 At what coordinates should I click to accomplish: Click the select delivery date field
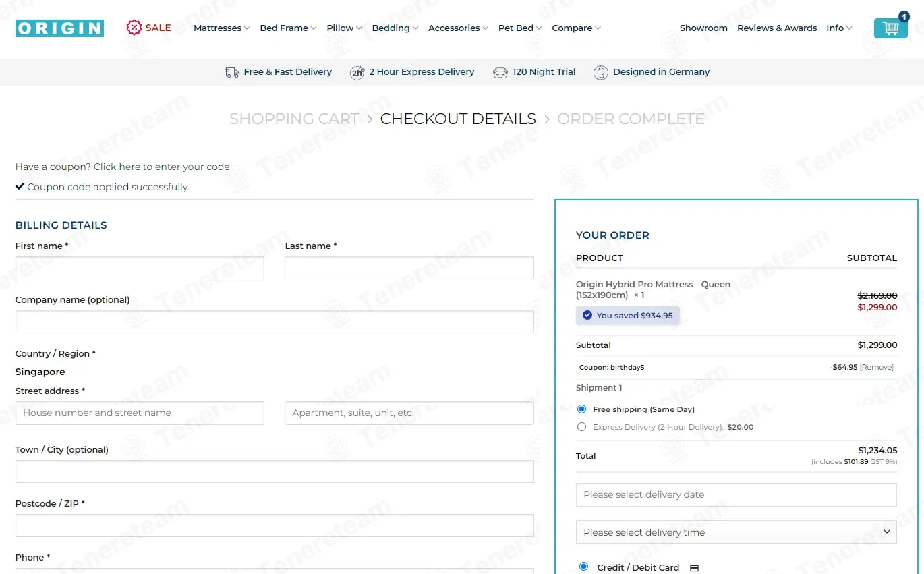pyautogui.click(x=737, y=494)
